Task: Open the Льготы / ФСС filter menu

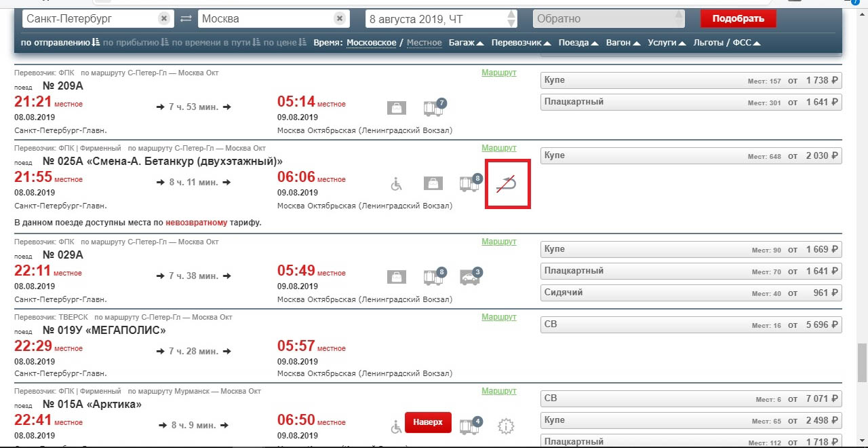Action: coord(726,43)
